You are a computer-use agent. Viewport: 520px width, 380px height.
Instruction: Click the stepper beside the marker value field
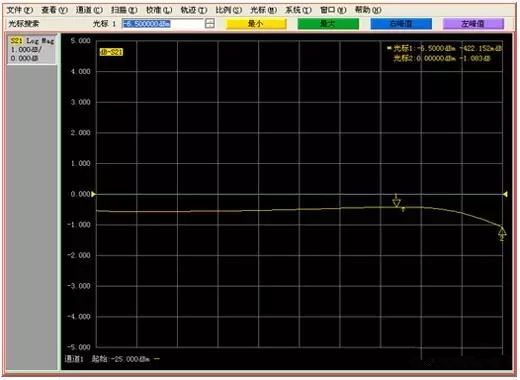210,24
